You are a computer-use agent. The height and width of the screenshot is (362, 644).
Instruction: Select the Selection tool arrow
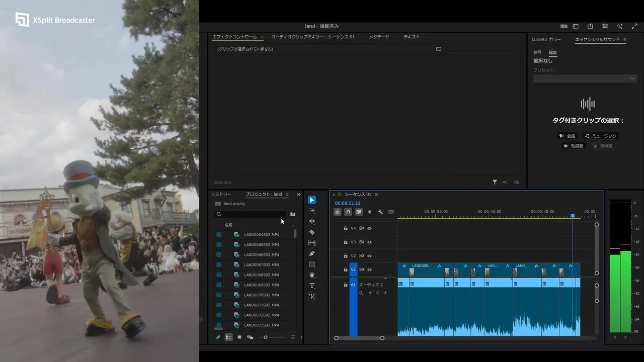312,200
